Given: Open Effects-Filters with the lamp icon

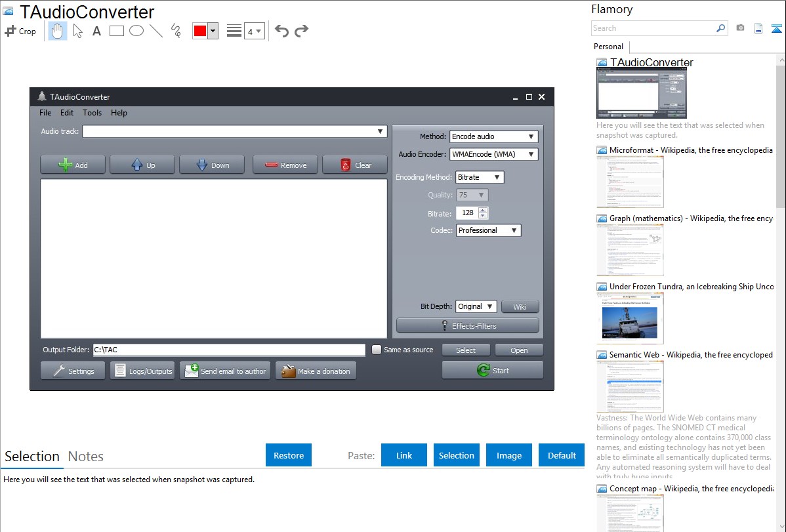Looking at the screenshot, I should (468, 326).
